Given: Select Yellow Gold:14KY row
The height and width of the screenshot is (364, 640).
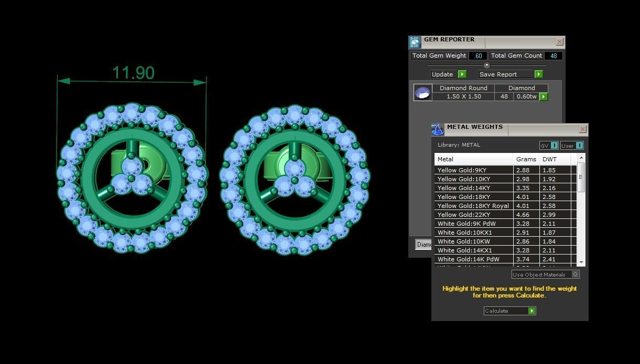Looking at the screenshot, I should [x=505, y=188].
